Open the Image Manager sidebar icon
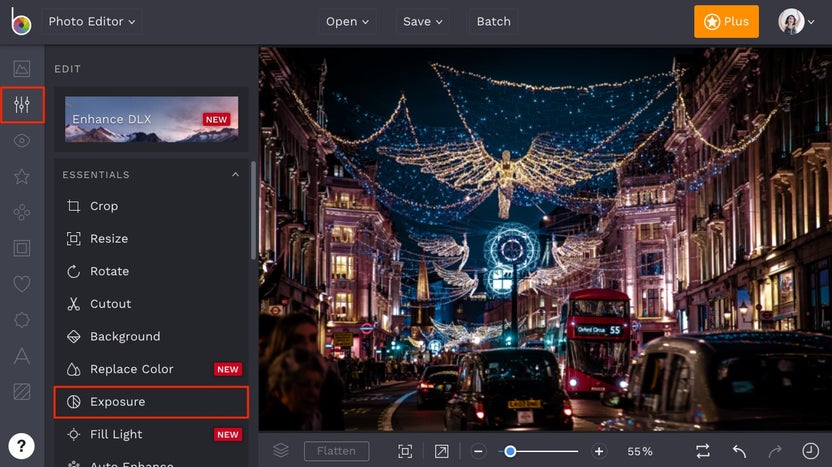The width and height of the screenshot is (832, 467). click(22, 68)
